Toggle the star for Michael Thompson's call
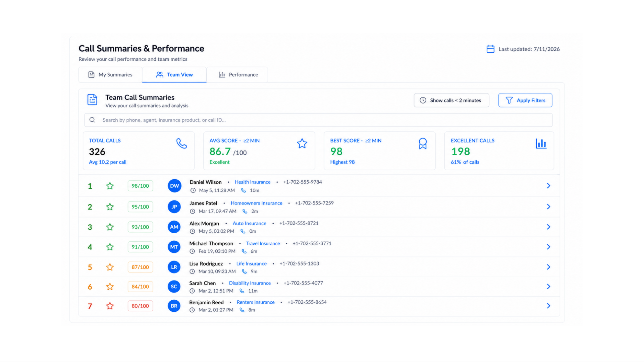 [110, 247]
